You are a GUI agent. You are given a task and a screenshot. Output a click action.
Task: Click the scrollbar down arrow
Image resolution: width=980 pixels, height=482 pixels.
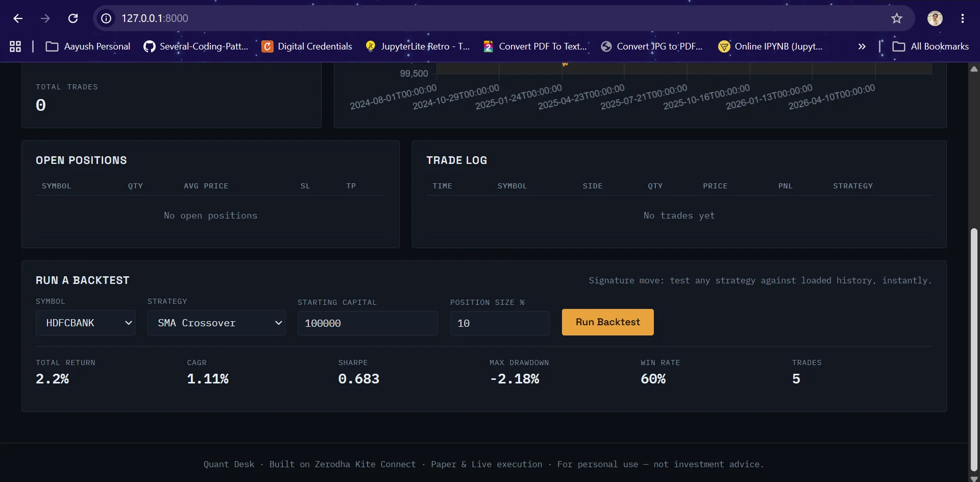click(974, 478)
